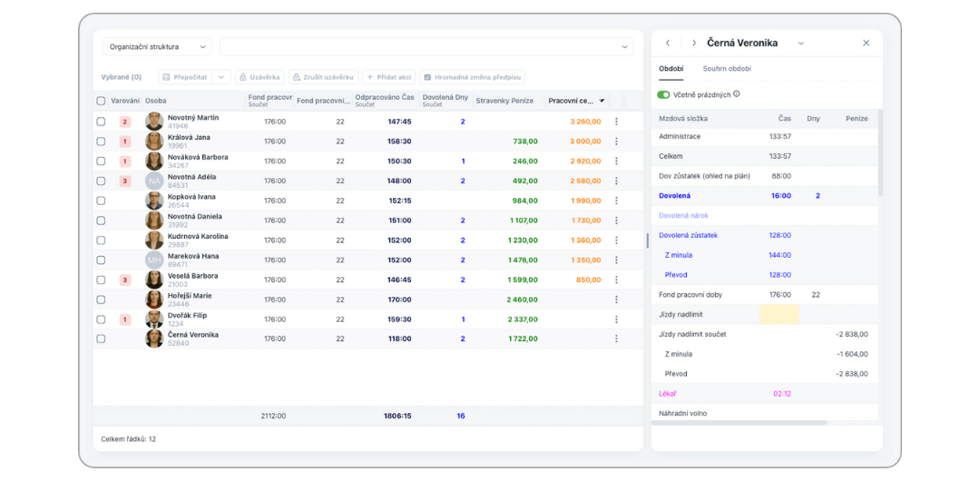Click the sort arrow on Pracovní ce... column

coord(602,101)
